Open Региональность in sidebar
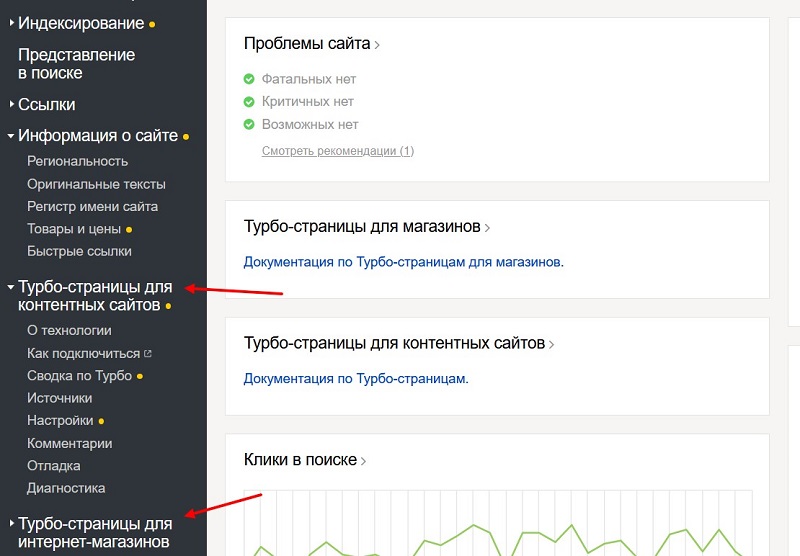This screenshot has width=800, height=556. 78,161
